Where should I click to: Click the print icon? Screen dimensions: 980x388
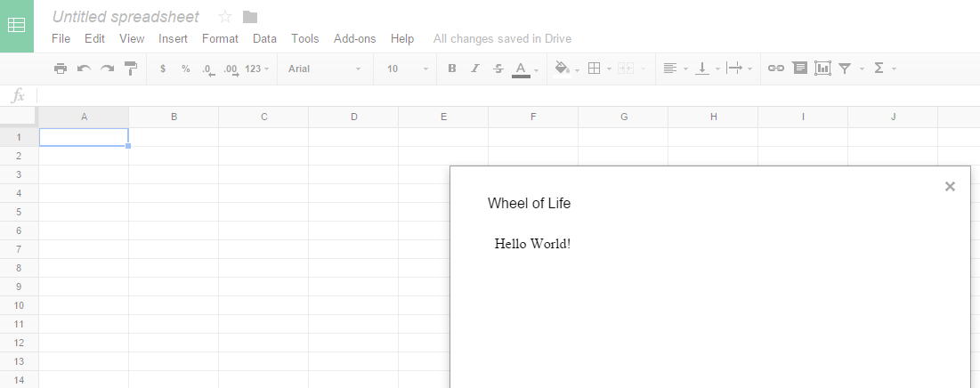click(x=61, y=69)
